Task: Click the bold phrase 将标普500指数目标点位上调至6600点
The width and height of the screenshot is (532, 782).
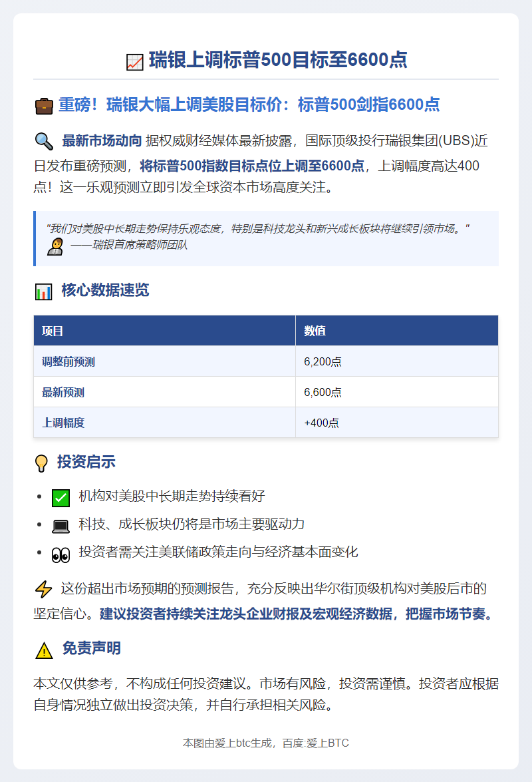Action: point(252,166)
